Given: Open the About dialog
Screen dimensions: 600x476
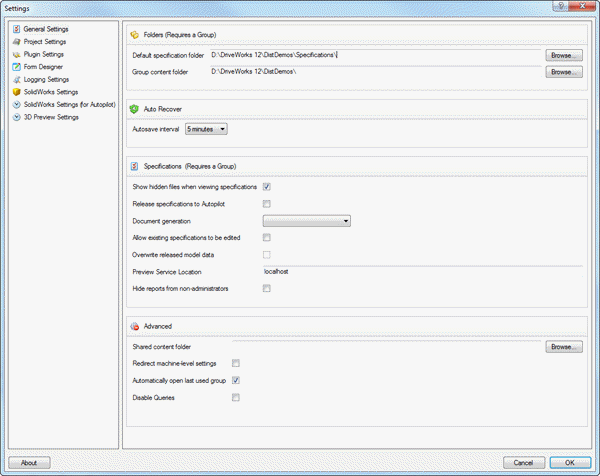Looking at the screenshot, I should 29,463.
